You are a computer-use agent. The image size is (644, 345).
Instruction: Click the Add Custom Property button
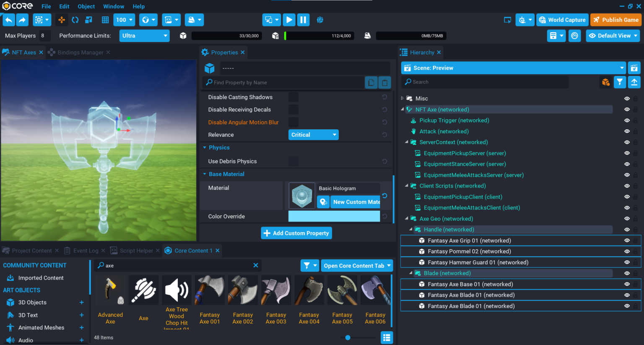pyautogui.click(x=296, y=233)
